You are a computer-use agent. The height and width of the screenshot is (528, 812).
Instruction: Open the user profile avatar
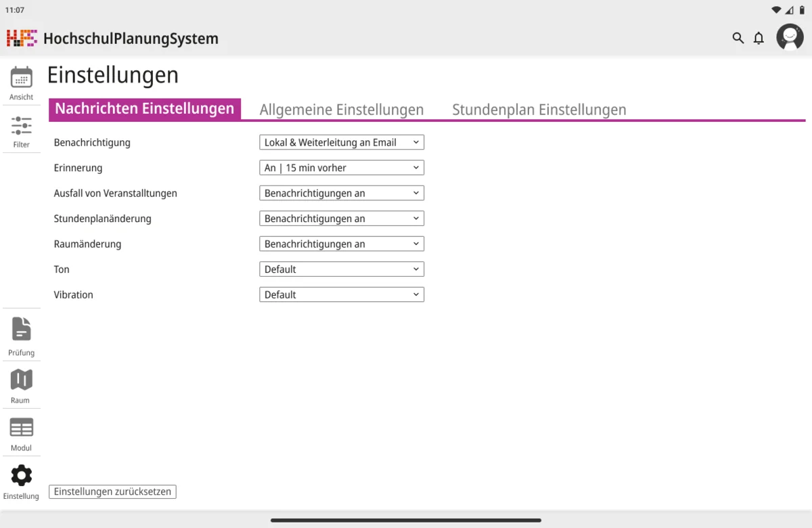(790, 37)
